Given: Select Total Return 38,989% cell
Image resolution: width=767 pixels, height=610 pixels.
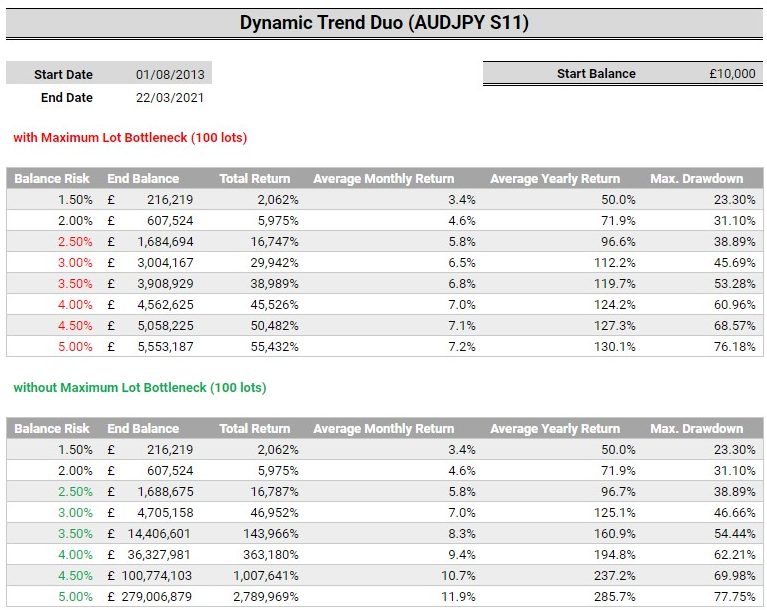Looking at the screenshot, I should click(274, 284).
